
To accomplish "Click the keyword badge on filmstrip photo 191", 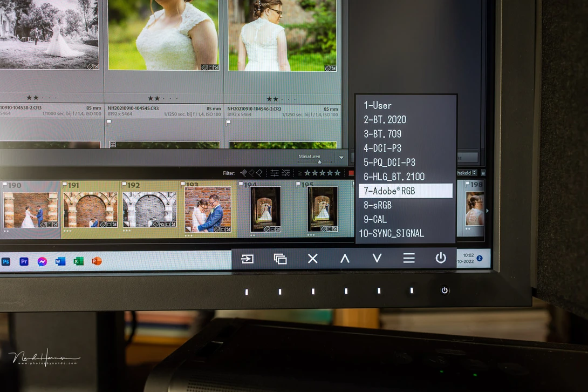I will click(102, 224).
